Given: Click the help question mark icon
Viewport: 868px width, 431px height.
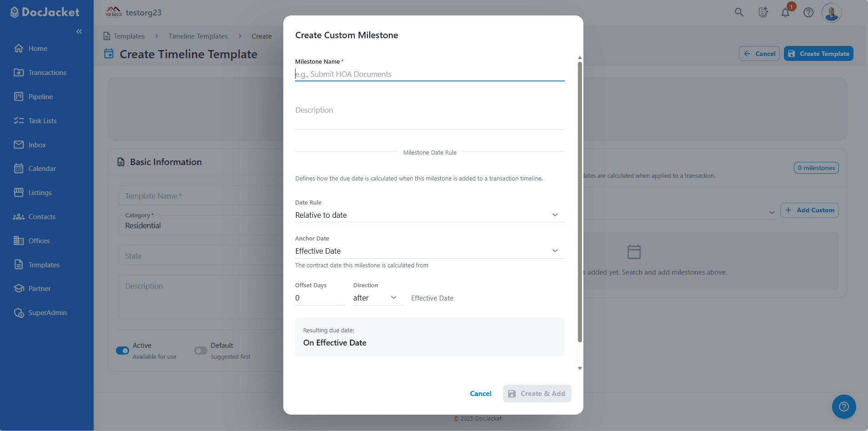Looking at the screenshot, I should [x=809, y=12].
